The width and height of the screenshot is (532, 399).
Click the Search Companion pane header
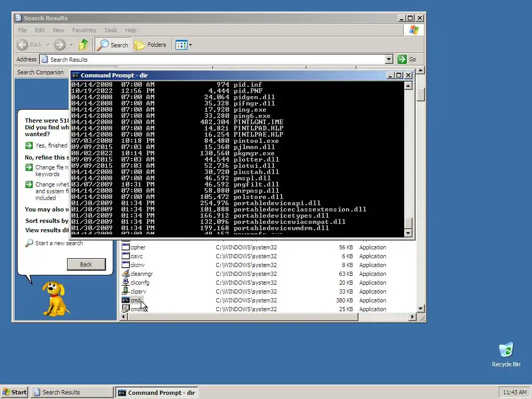point(41,72)
